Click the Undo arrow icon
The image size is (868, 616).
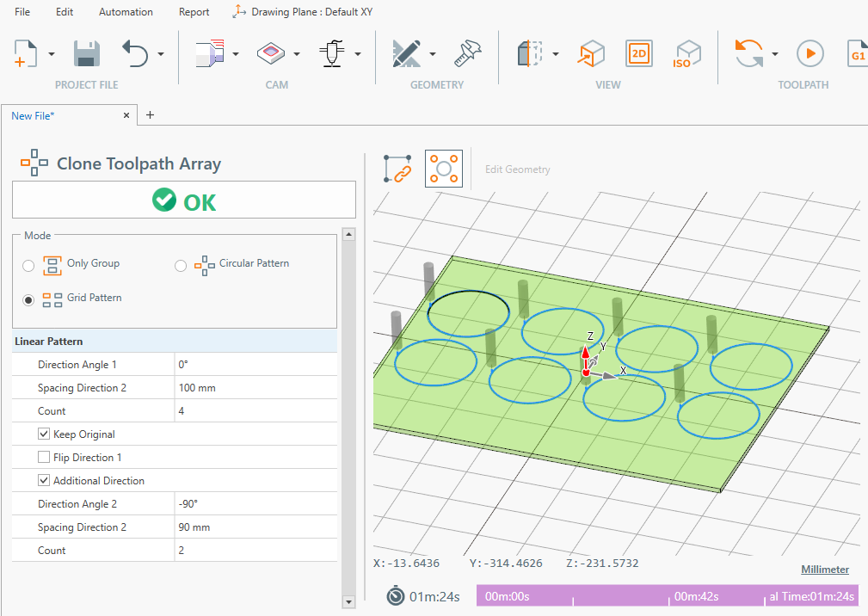[136, 54]
